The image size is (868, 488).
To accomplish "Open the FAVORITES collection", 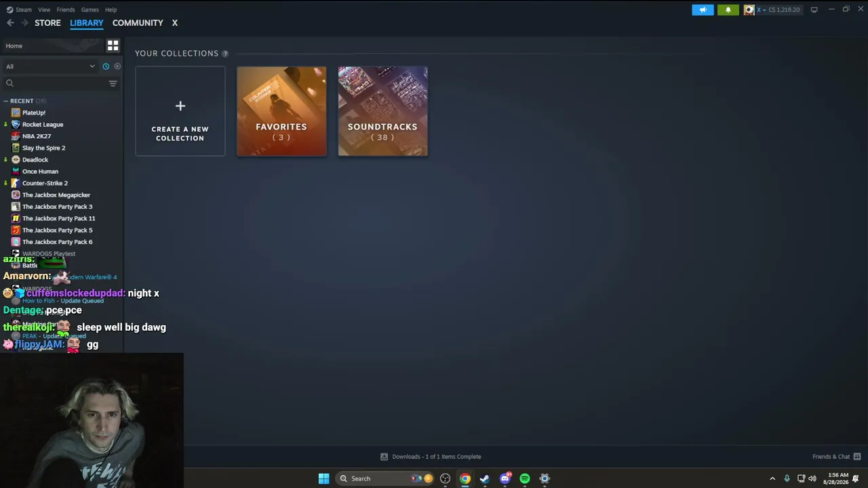I will tap(281, 111).
